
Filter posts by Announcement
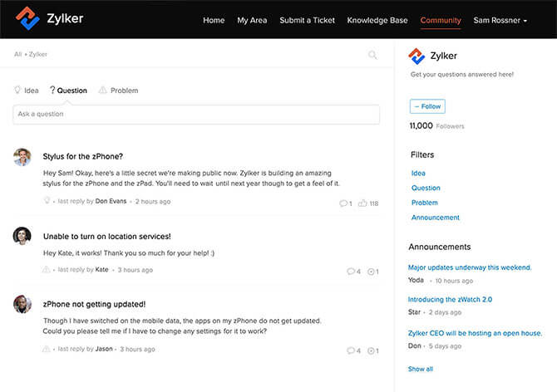coord(435,218)
